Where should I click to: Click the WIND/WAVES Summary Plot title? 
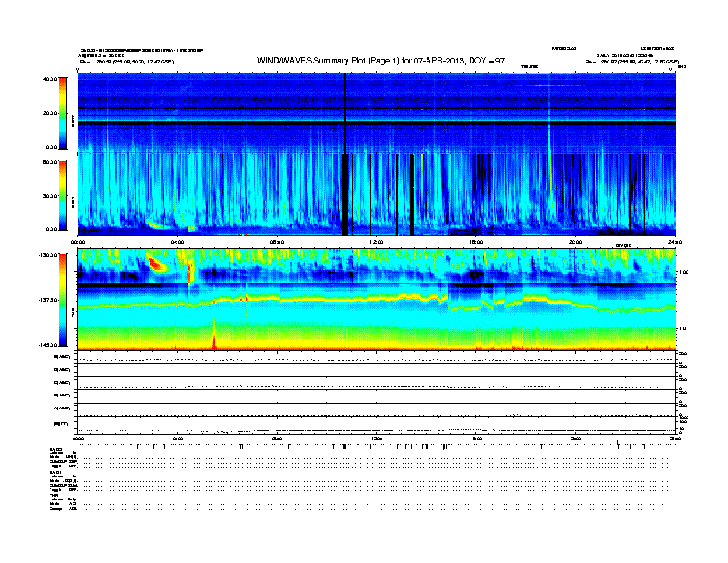(x=381, y=61)
